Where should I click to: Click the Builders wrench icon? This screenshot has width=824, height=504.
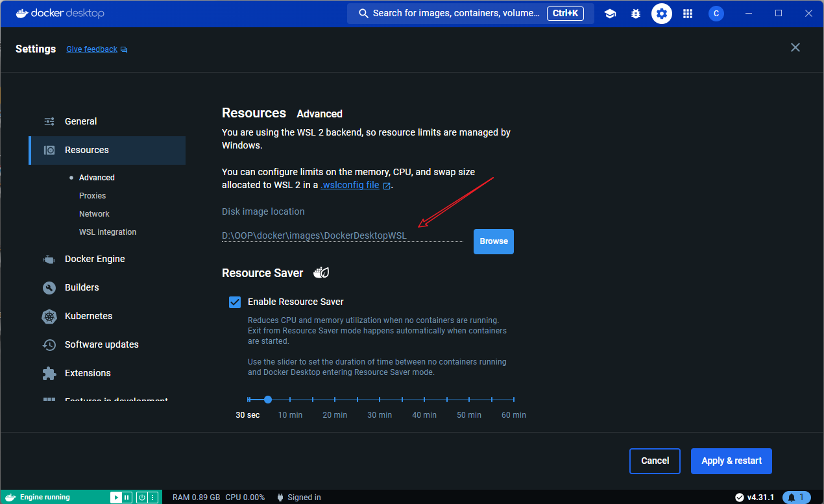49,287
